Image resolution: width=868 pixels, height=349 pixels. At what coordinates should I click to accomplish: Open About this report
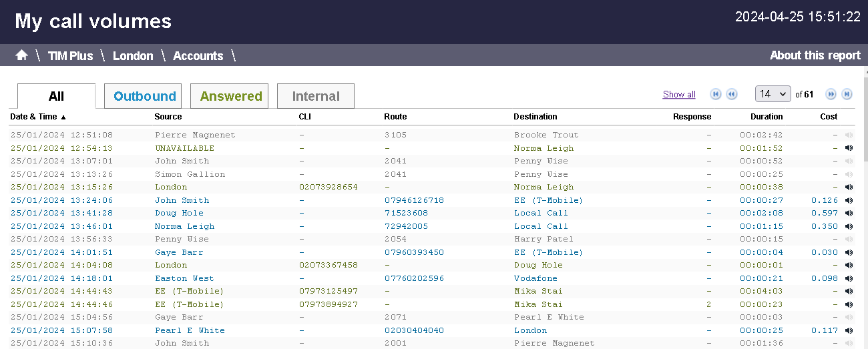point(815,55)
